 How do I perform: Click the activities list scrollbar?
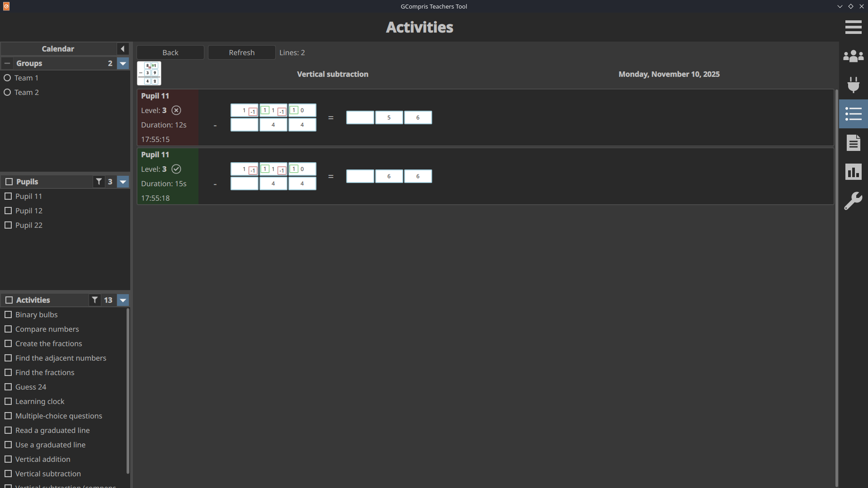pos(128,391)
